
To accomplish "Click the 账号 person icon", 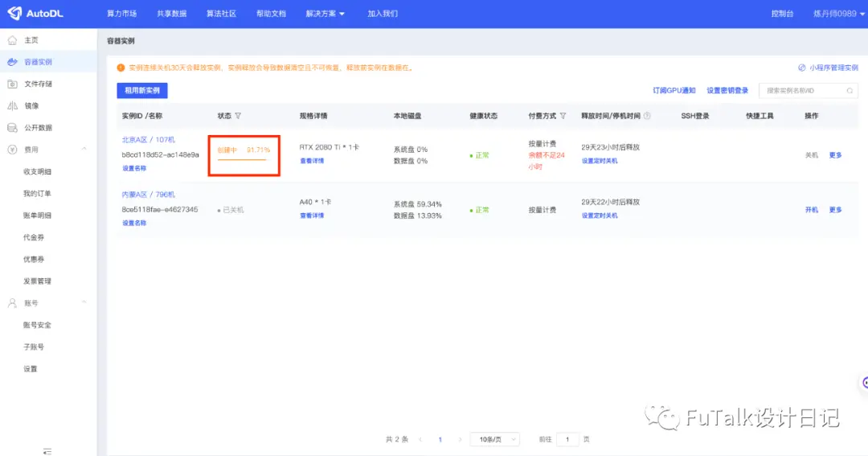I will [12, 303].
